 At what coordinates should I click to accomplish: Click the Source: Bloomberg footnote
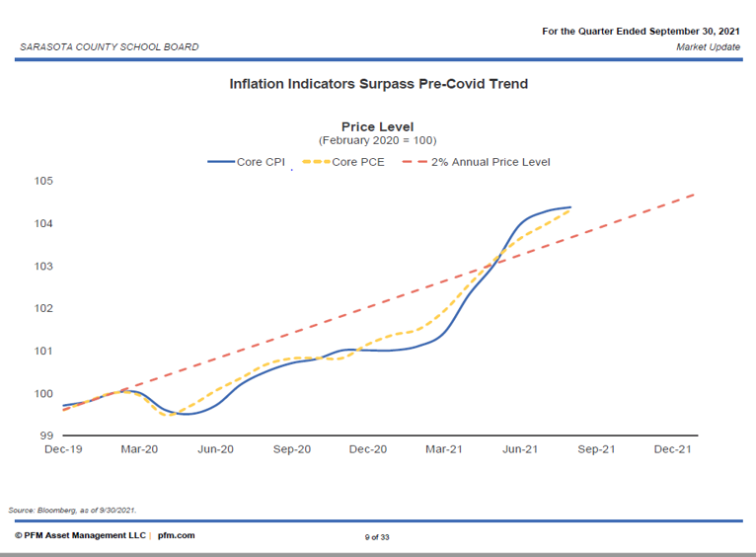click(72, 510)
